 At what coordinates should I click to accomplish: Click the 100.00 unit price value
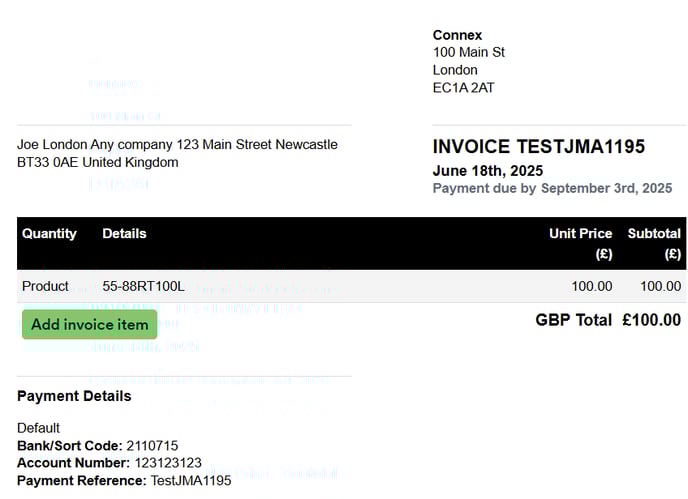(x=591, y=286)
